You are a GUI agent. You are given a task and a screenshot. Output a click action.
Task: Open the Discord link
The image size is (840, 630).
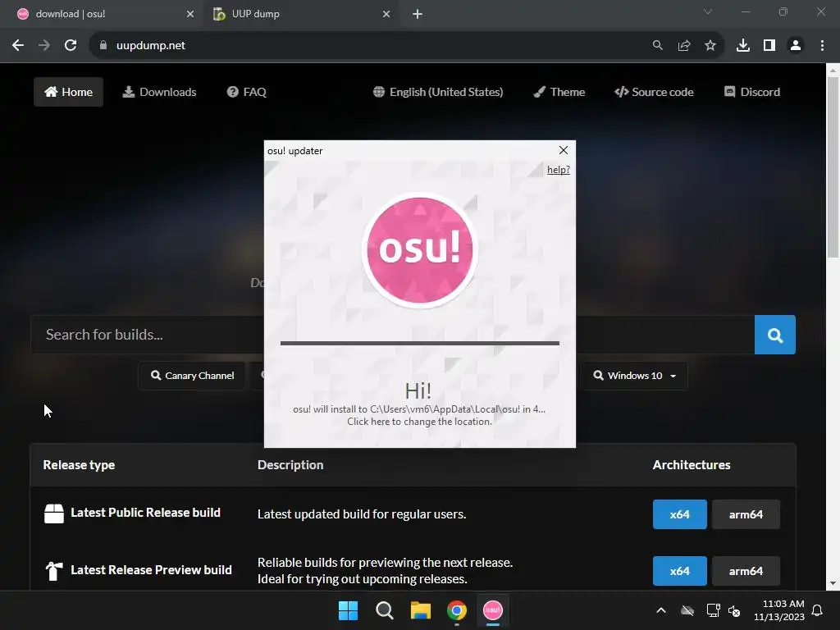(752, 92)
